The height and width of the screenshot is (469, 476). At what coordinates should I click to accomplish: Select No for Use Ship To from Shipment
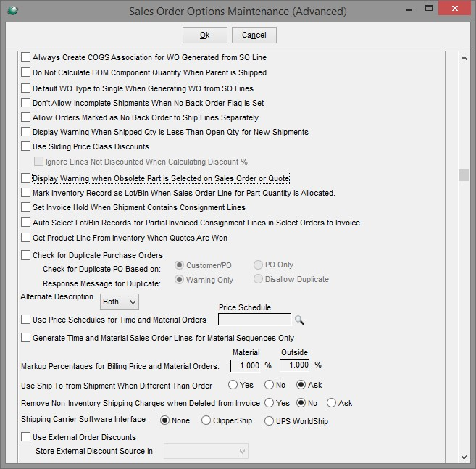[269, 385]
